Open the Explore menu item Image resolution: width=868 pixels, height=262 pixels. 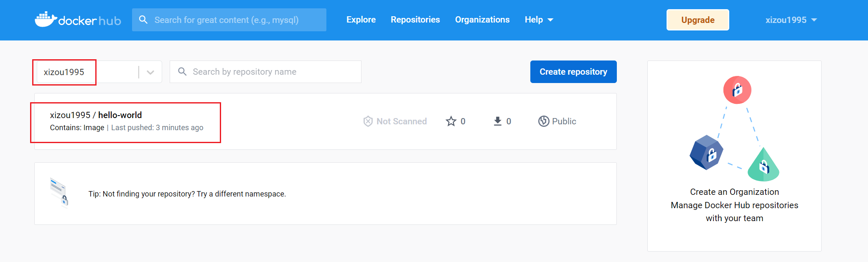point(361,20)
